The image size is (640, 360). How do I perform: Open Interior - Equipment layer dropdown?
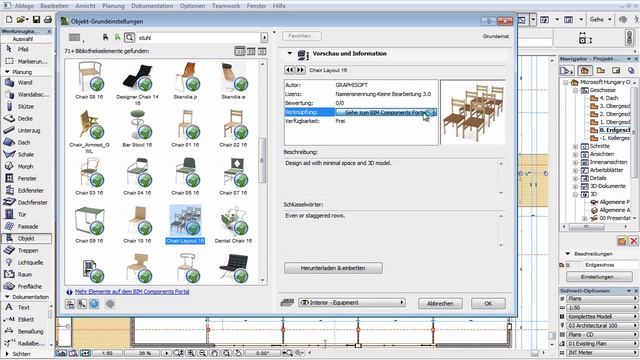351,302
